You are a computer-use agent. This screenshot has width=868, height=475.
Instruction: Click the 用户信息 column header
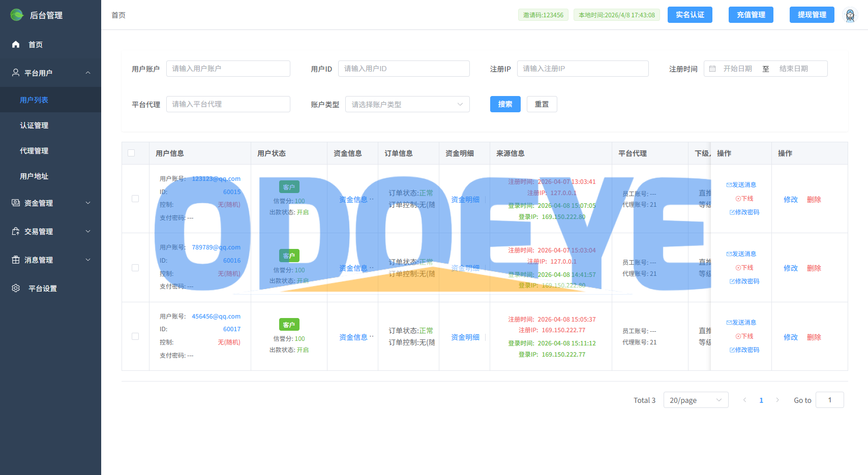pos(170,153)
